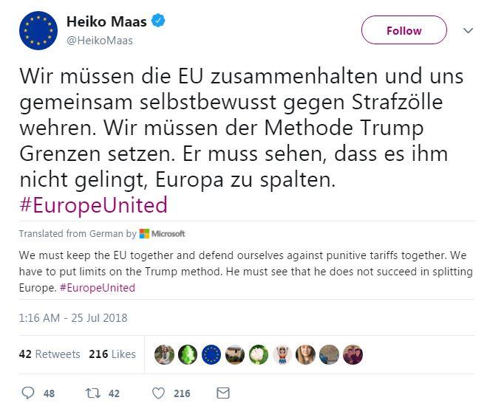The width and height of the screenshot is (504, 420).
Task: Click the blue verified badge
Action: click(158, 21)
